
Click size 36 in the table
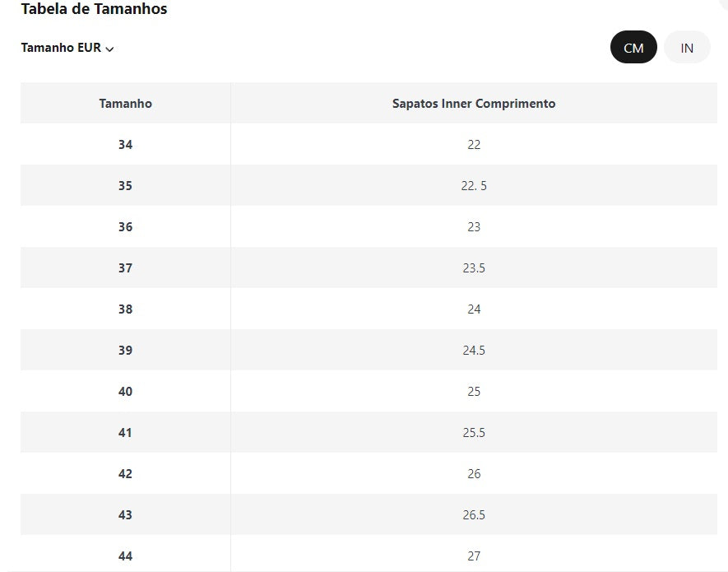[125, 227]
